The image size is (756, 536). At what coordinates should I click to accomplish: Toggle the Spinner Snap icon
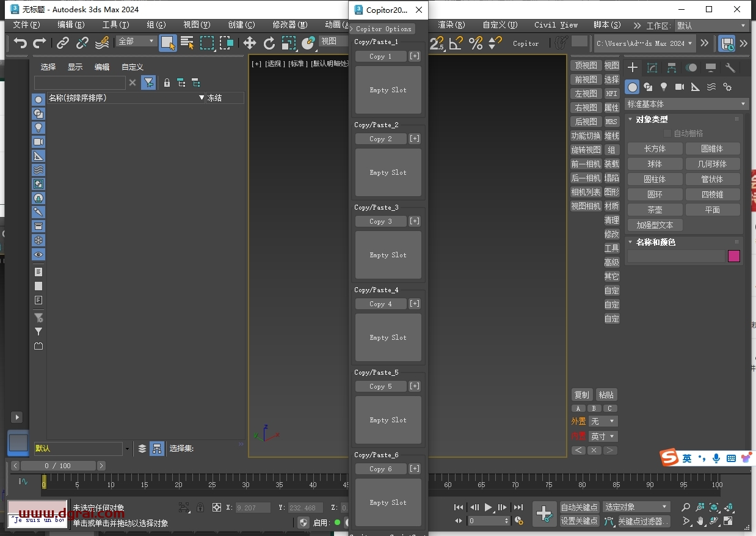[x=495, y=43]
